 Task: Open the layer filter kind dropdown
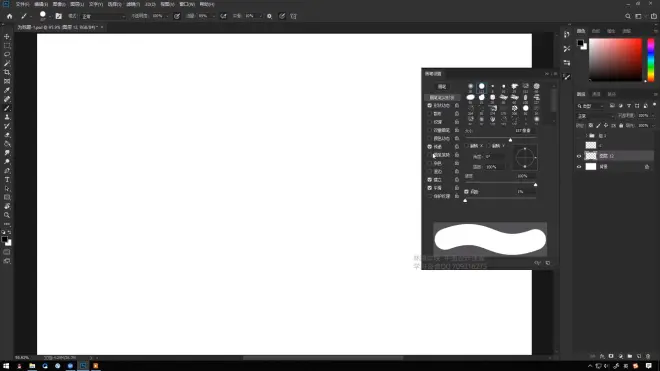click(x=591, y=106)
